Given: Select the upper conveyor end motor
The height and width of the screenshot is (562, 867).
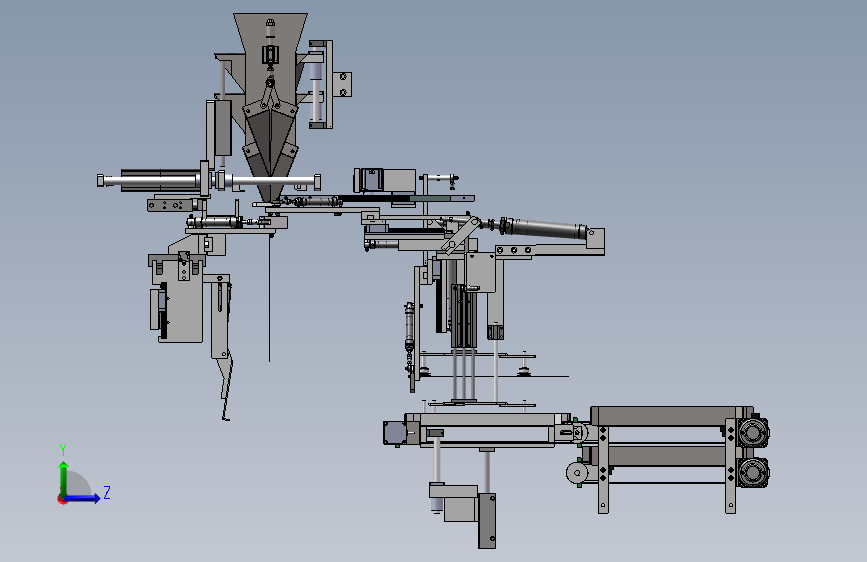Looking at the screenshot, I should 753,431.
